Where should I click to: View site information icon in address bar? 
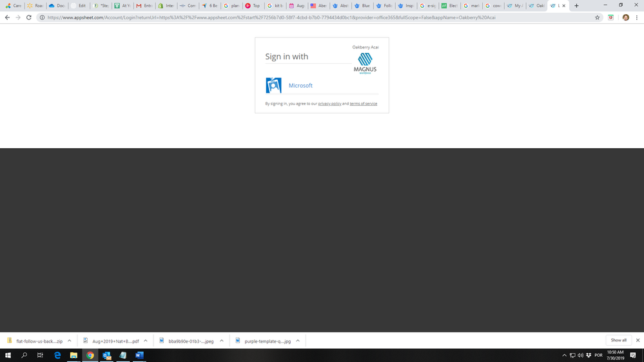42,17
